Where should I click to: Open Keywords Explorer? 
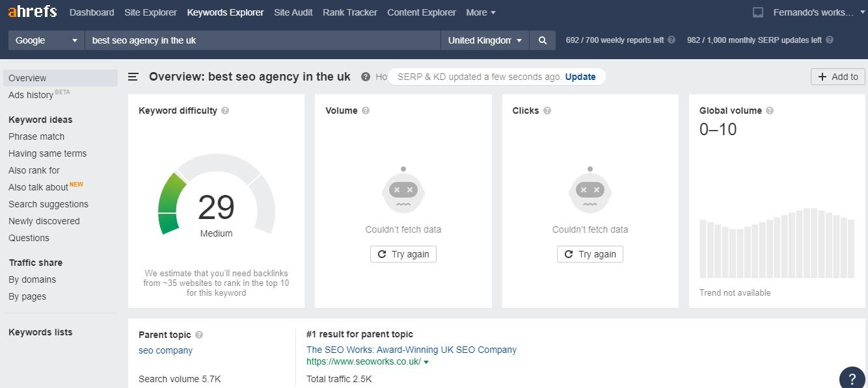click(225, 12)
